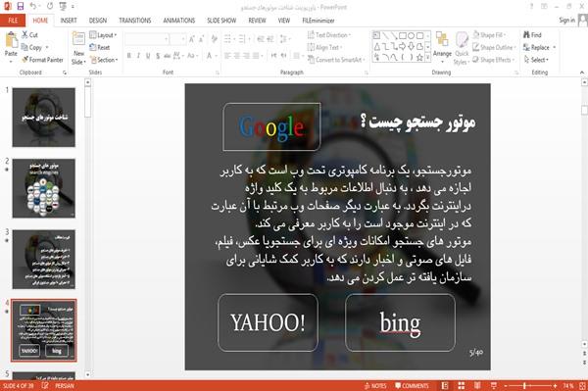Increase font size with the larger A icon
The width and height of the screenshot is (588, 391).
click(192, 38)
